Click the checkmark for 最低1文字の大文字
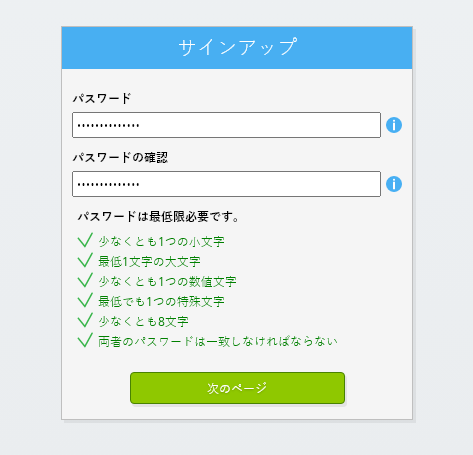Image resolution: width=473 pixels, height=455 pixels. pos(85,260)
